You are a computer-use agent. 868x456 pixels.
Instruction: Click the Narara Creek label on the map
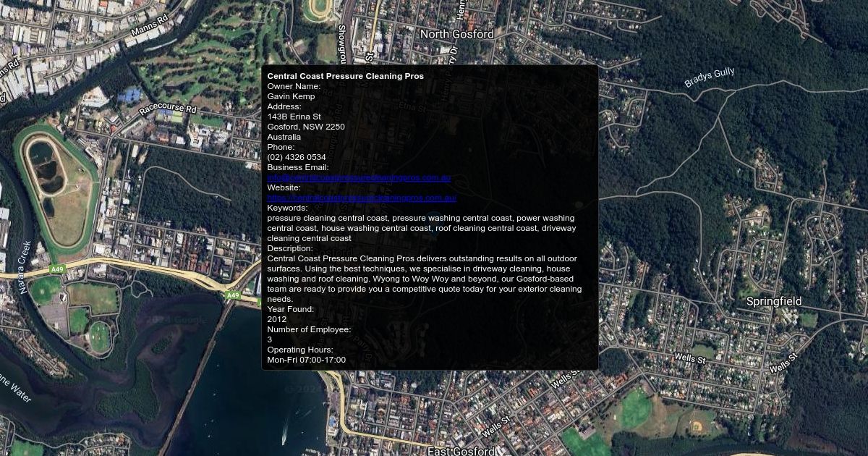pyautogui.click(x=24, y=267)
